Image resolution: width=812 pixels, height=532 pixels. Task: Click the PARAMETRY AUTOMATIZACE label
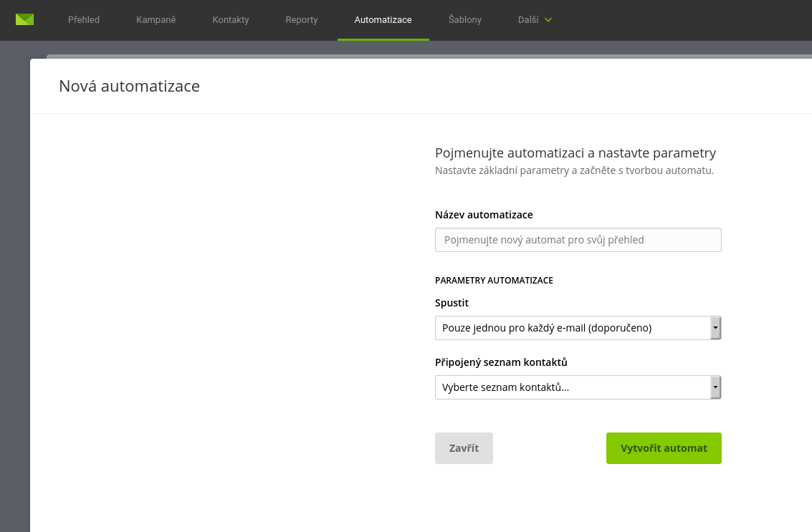click(494, 281)
